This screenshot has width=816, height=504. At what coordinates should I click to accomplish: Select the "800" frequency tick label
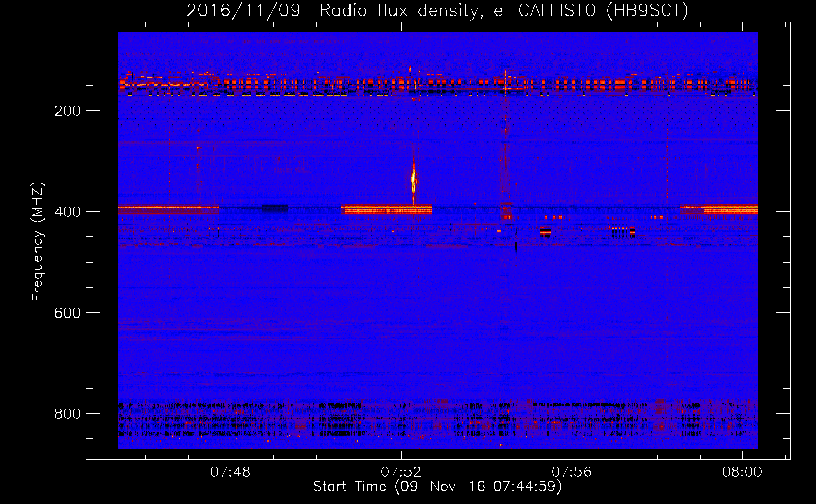coord(68,414)
